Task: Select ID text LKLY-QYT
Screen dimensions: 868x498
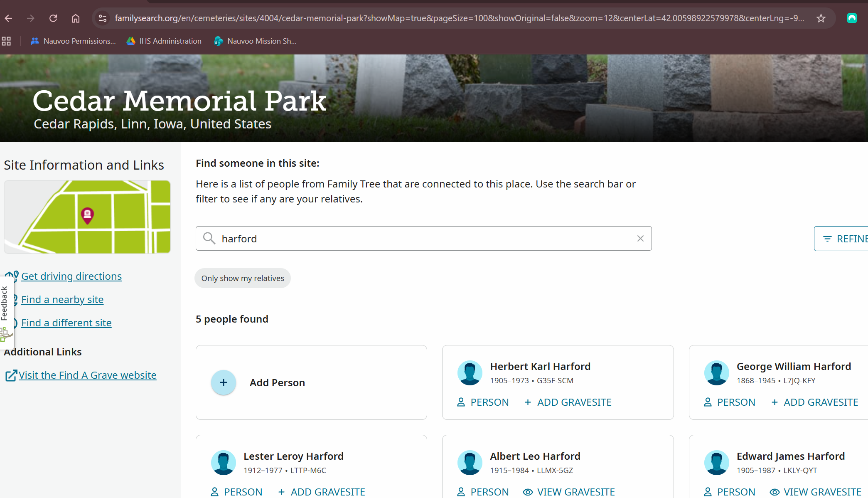Action: tap(800, 471)
